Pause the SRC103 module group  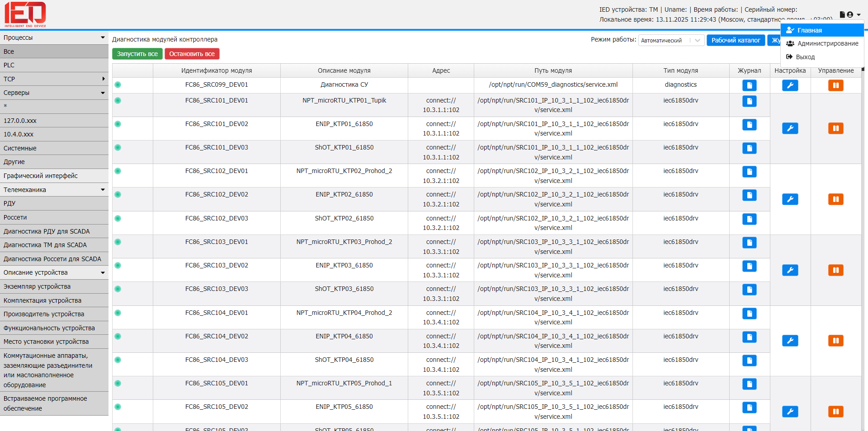[835, 270]
